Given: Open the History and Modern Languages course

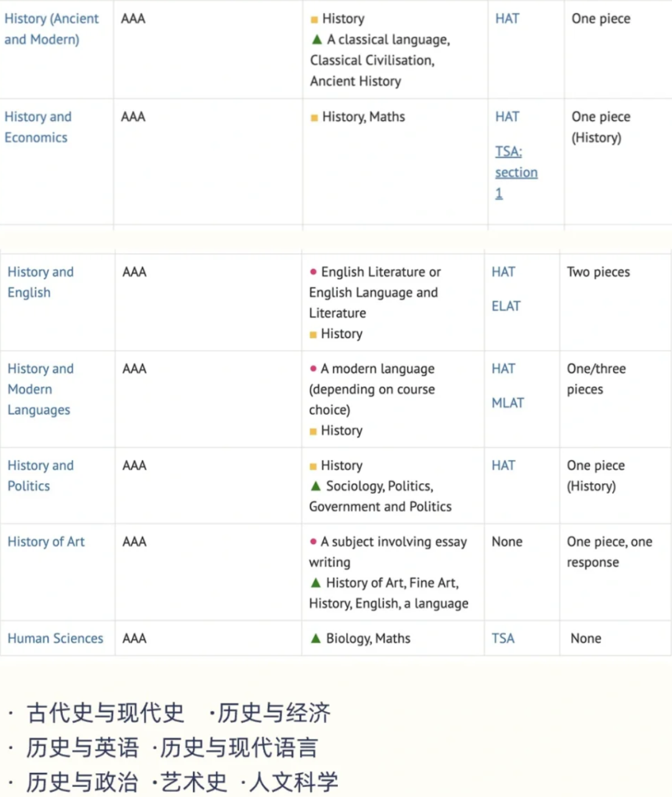Looking at the screenshot, I should point(40,389).
